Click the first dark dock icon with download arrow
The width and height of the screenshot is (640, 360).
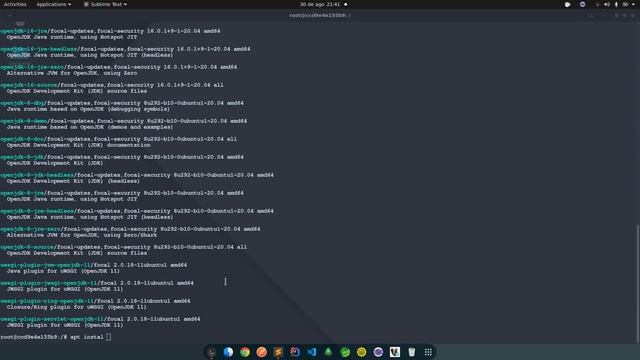[211, 352]
